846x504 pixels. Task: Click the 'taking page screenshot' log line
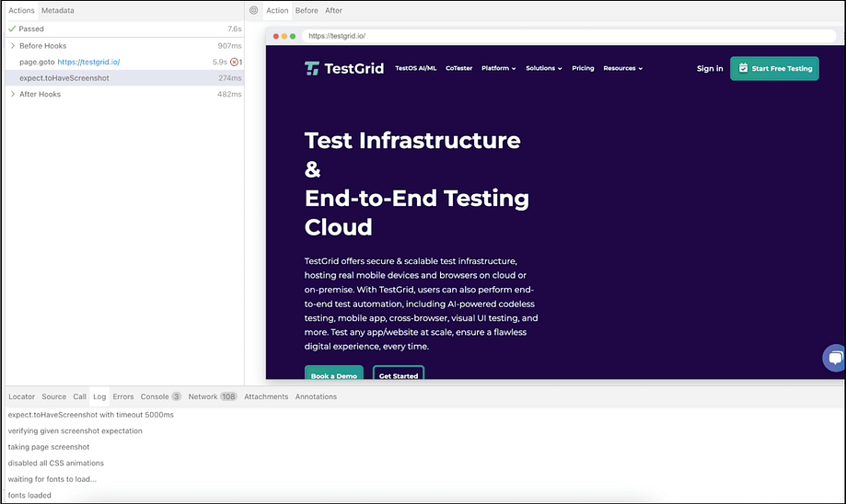pos(49,447)
